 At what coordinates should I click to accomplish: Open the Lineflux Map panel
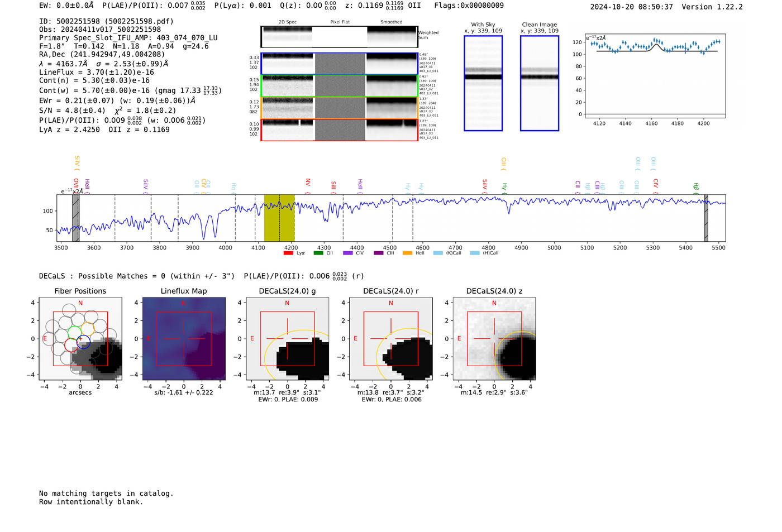[184, 339]
